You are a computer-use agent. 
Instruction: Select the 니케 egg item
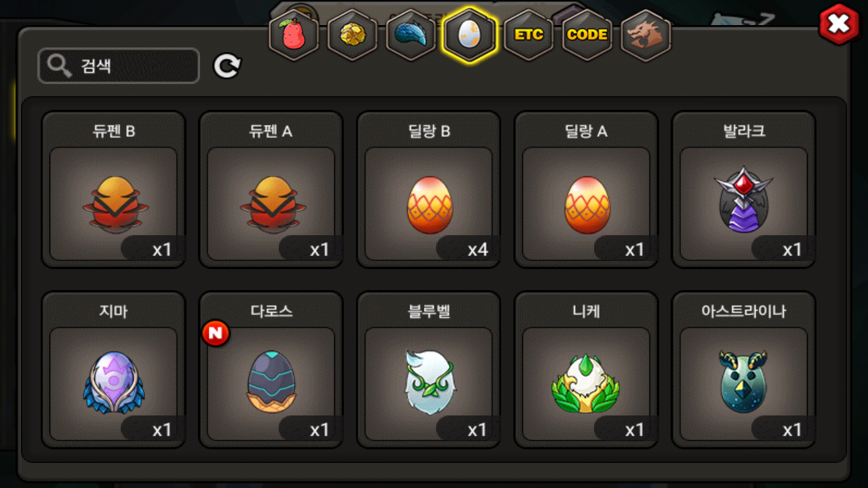pos(587,370)
